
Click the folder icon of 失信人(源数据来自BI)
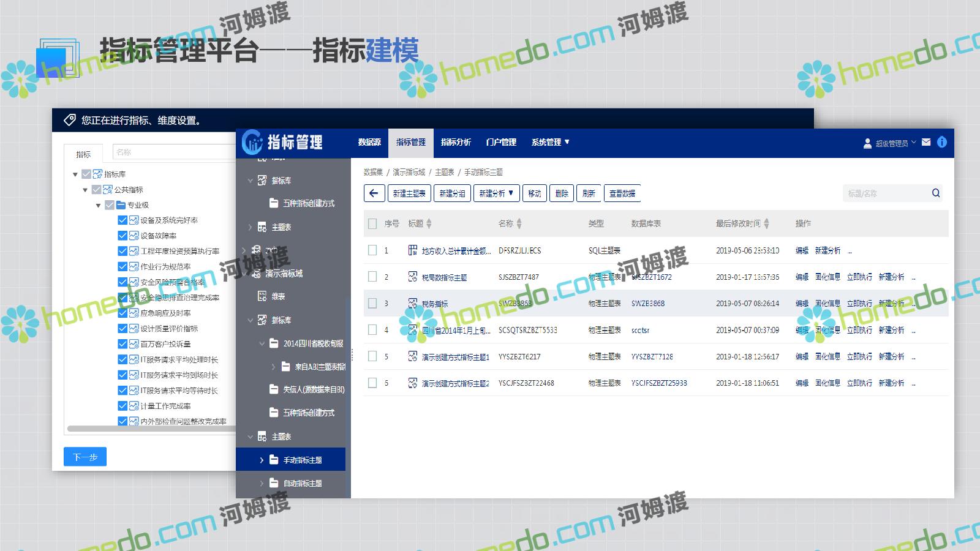click(x=274, y=389)
